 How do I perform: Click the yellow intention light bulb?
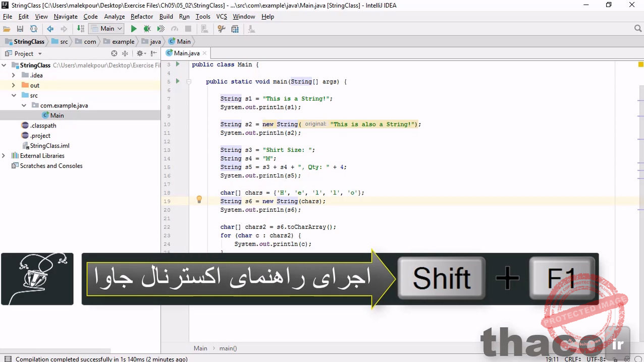[199, 200]
